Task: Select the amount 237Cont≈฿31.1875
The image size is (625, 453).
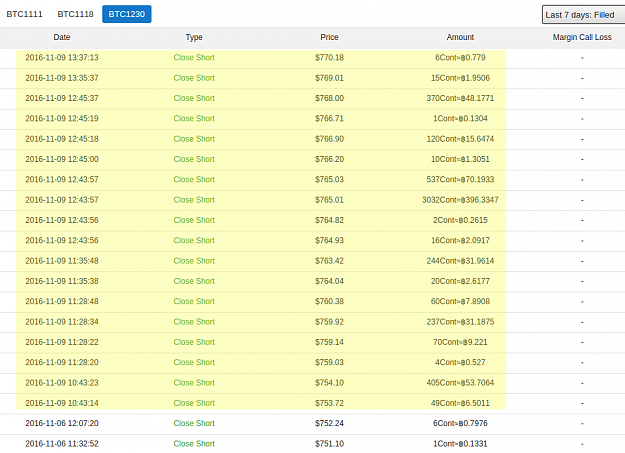Action: 460,322
